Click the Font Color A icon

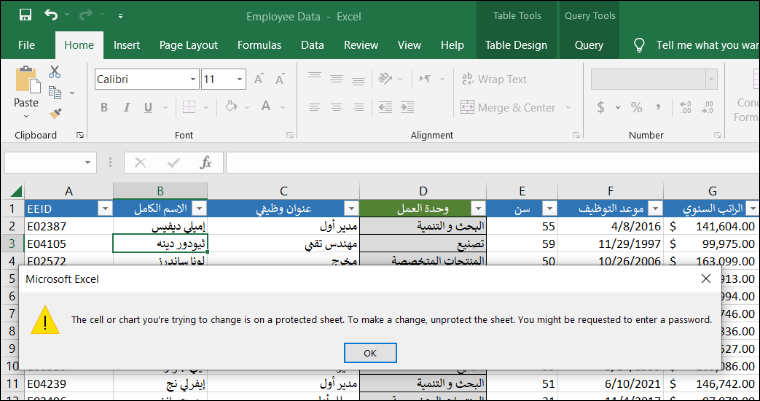266,107
